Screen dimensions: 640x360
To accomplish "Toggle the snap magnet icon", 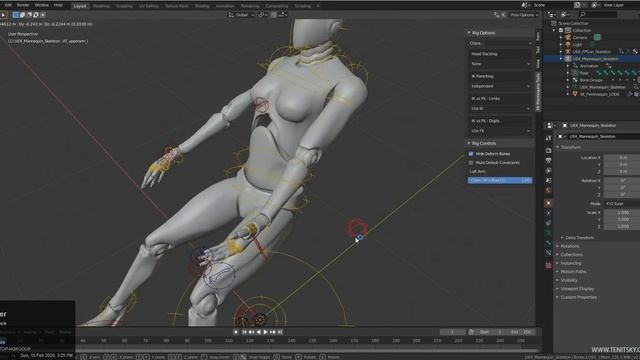I will (x=274, y=15).
